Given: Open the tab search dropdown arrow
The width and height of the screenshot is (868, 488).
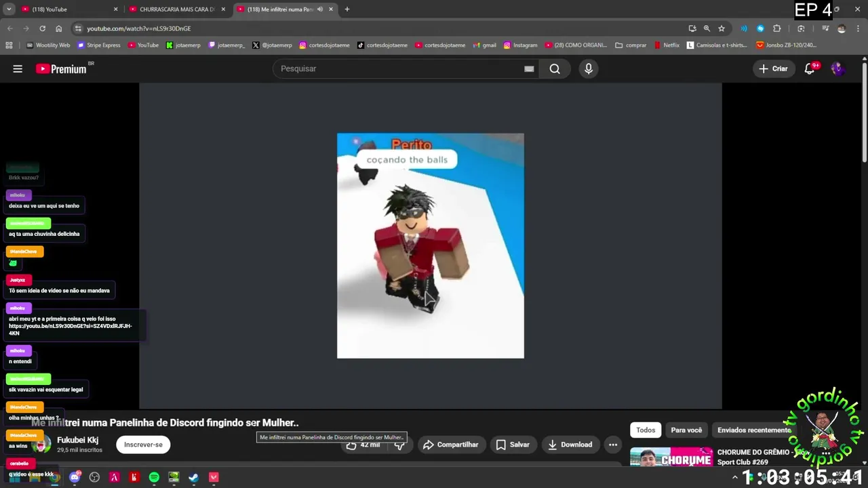Looking at the screenshot, I should (x=9, y=9).
